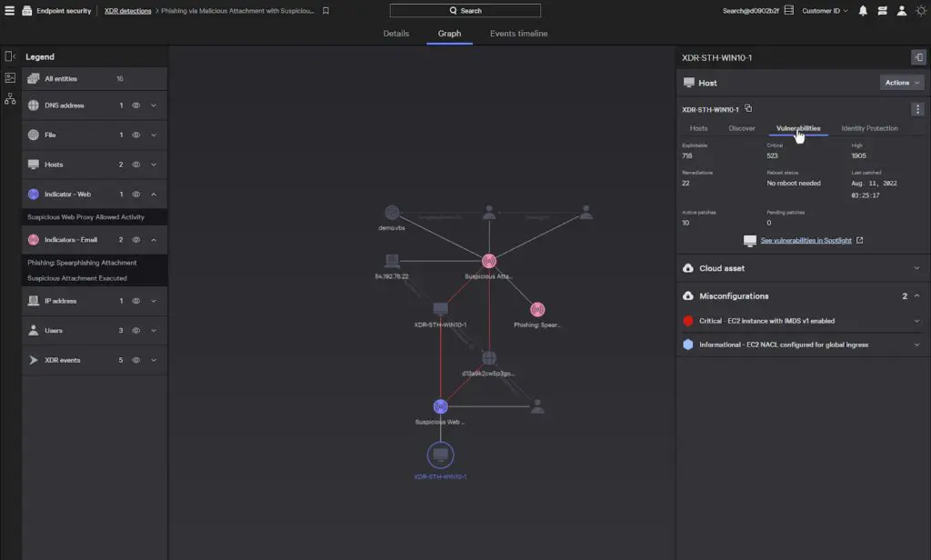This screenshot has height=560, width=931.
Task: Expand the Users legend group
Action: 154,331
